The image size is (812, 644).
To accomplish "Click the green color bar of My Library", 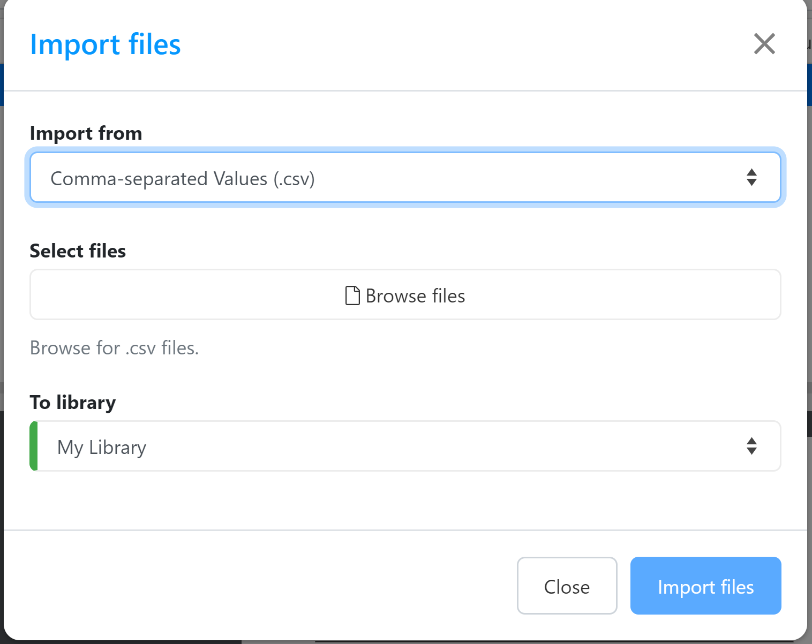I will tap(34, 446).
